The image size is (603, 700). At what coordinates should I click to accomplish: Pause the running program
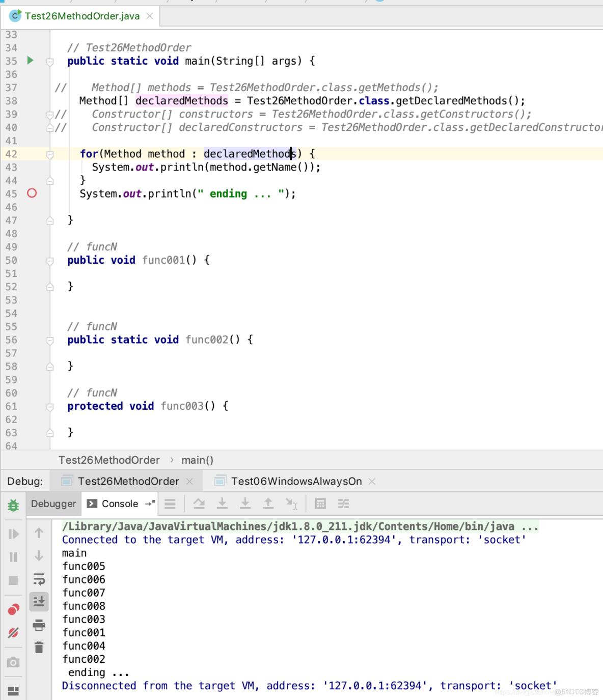tap(14, 557)
